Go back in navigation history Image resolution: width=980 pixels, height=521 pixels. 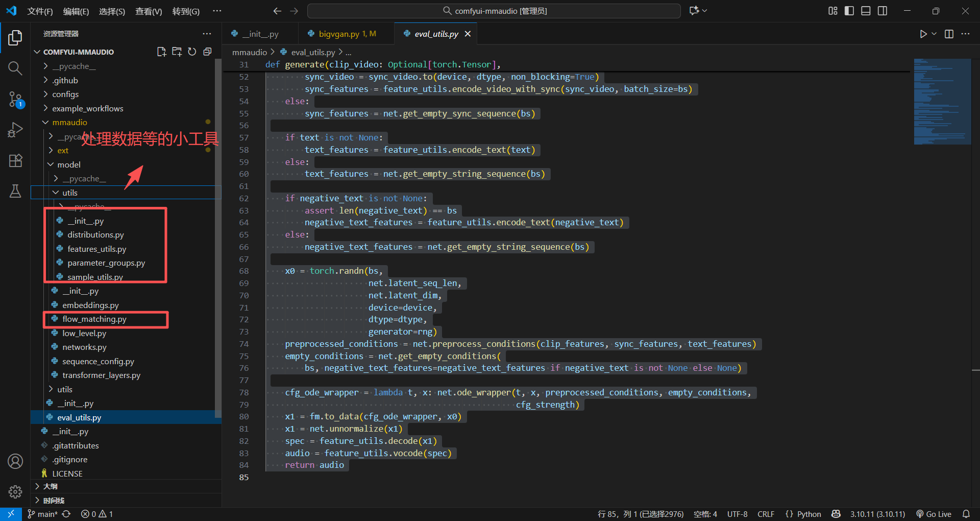pos(277,11)
